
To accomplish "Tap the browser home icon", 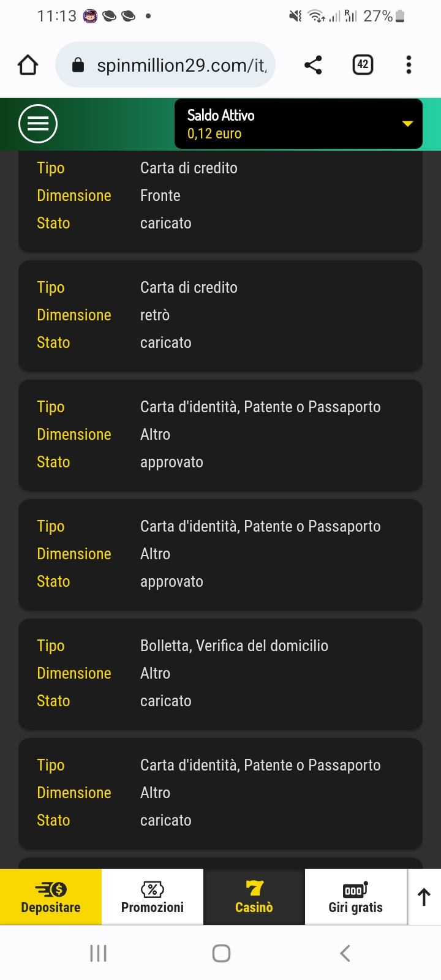I will click(28, 65).
